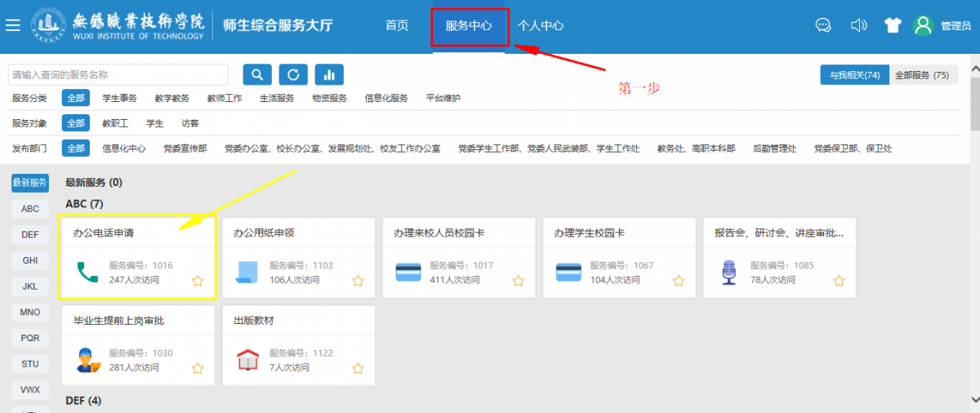Jump to JKL index section
980x413 pixels.
point(30,286)
